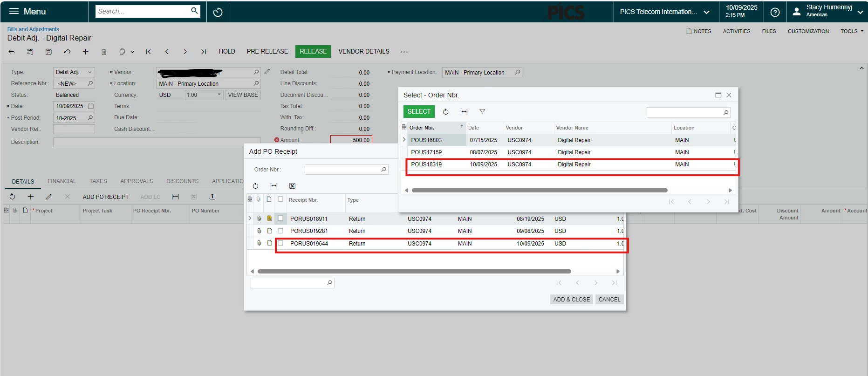Open more actions ellipsis in toolbar
868x376 pixels.
point(404,52)
